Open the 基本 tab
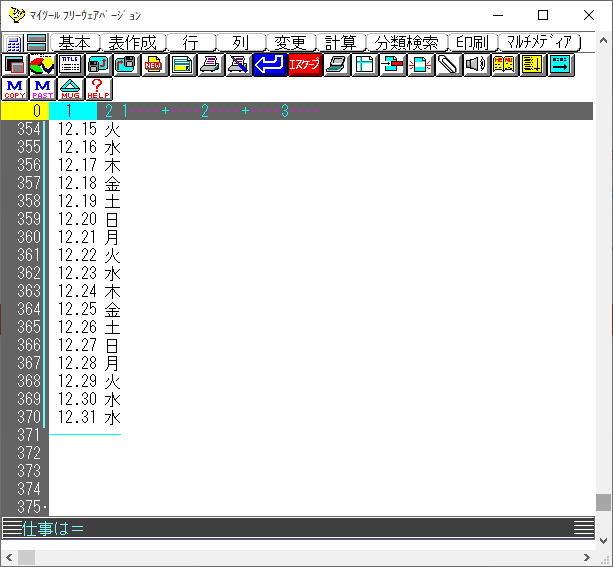This screenshot has width=613, height=567. point(75,43)
